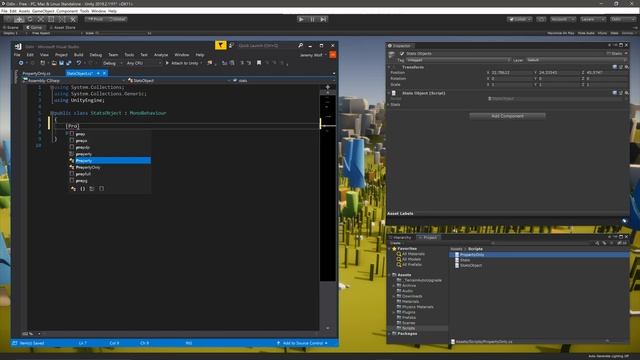Screen dimensions: 640x360
Task: Open Visual Studio Debug menu
Action: [96, 55]
